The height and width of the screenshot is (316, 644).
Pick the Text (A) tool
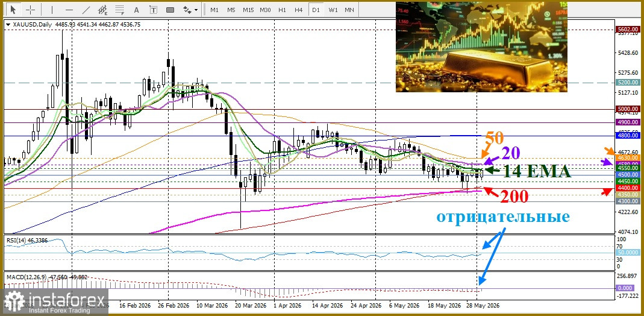tap(137, 10)
